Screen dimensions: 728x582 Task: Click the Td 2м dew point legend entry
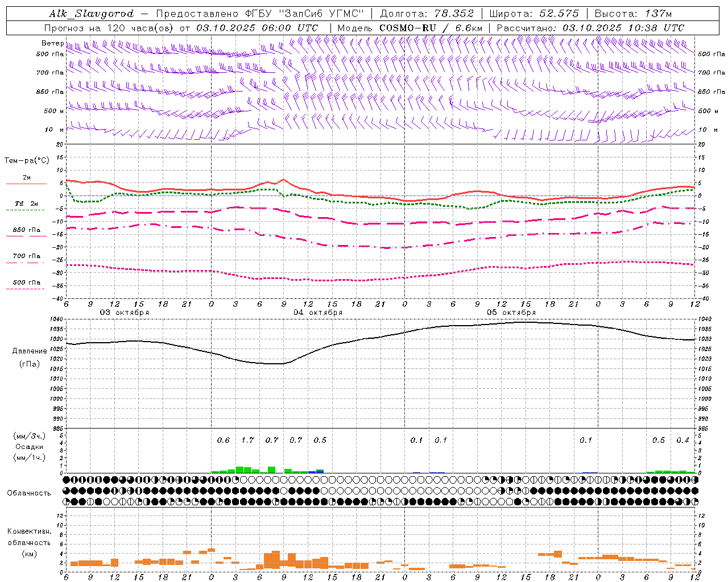coord(26,203)
